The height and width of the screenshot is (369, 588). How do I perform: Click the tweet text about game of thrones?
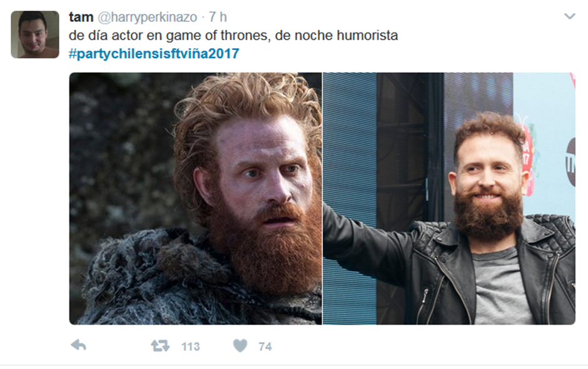click(x=233, y=35)
